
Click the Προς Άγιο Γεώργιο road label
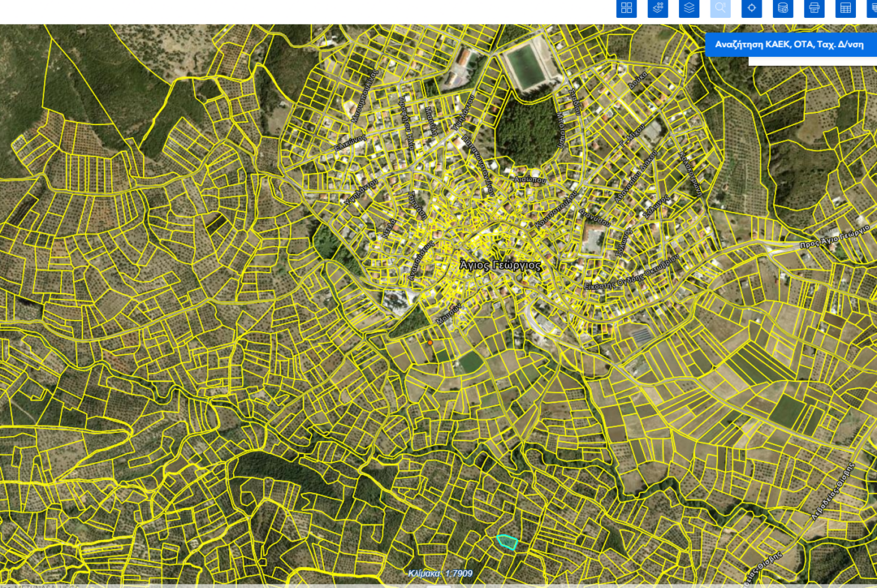pyautogui.click(x=834, y=237)
